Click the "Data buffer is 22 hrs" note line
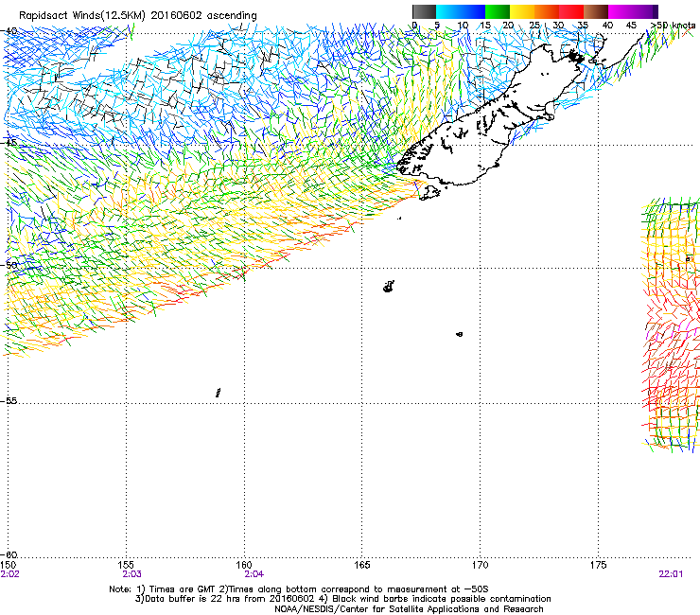 342,599
